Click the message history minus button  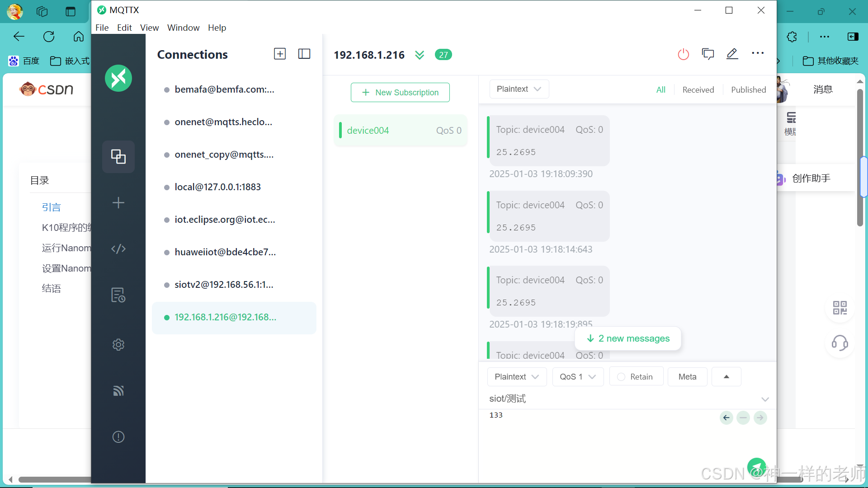pyautogui.click(x=743, y=418)
